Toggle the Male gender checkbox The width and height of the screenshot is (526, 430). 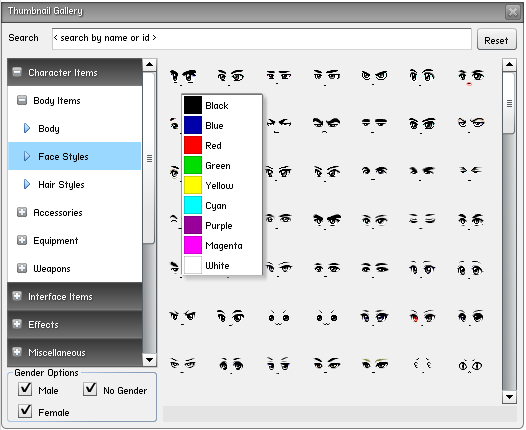tap(25, 389)
